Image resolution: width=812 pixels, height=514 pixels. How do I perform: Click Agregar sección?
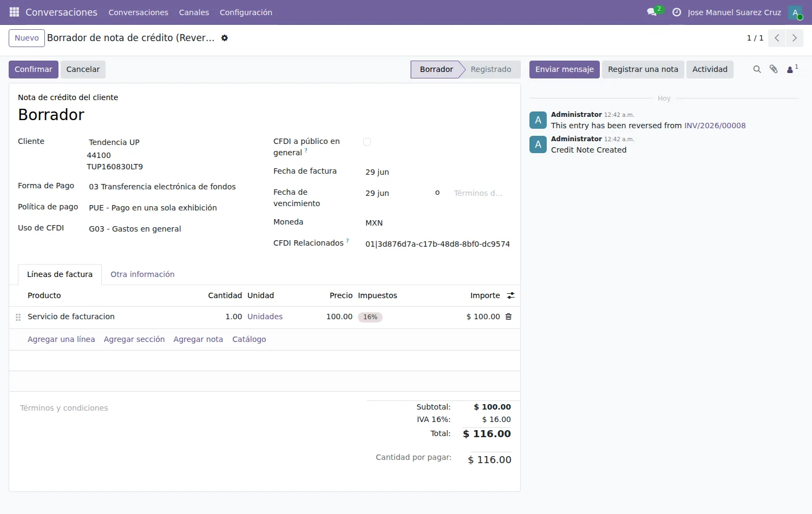click(134, 339)
